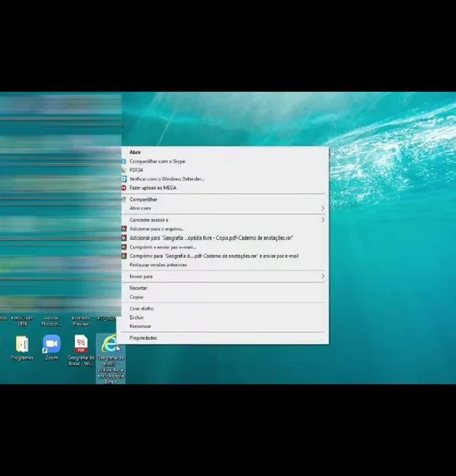
Task: Click the Evernote Preview desktop label
Action: (x=81, y=321)
